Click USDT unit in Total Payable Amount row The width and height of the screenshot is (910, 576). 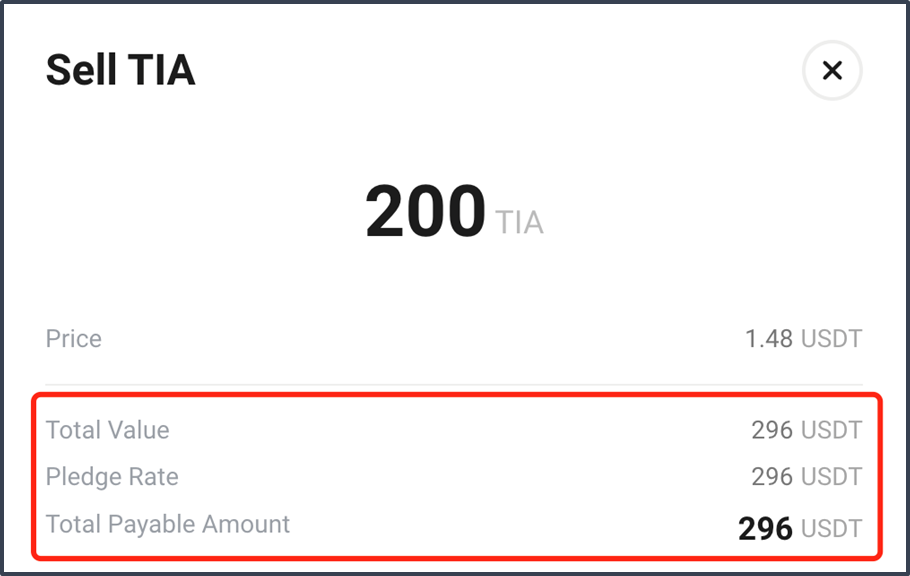tap(832, 528)
